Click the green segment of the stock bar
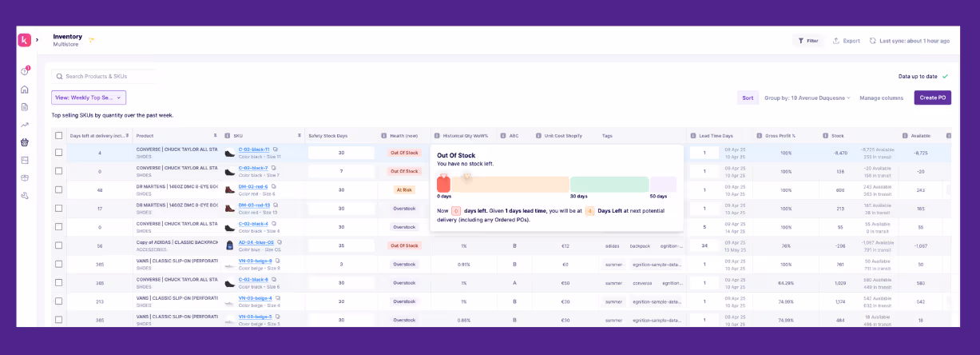980x355 pixels. (609, 185)
